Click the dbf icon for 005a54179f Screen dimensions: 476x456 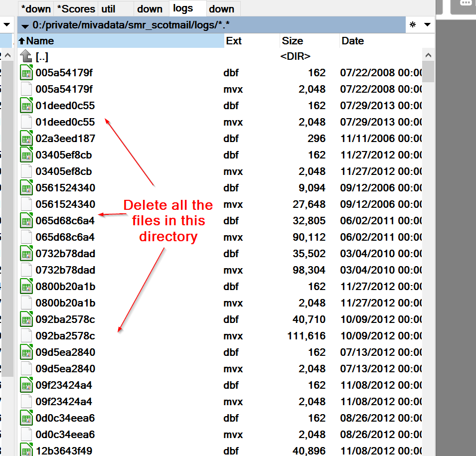[x=26, y=73]
